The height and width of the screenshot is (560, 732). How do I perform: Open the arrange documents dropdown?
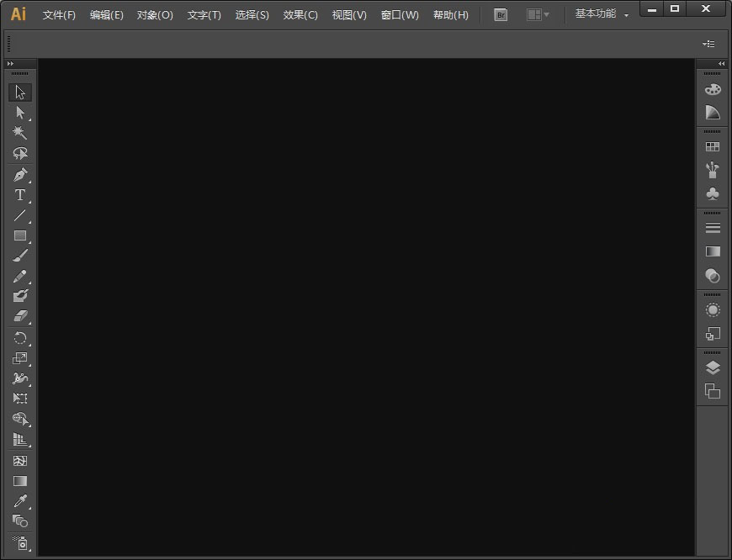tap(538, 15)
